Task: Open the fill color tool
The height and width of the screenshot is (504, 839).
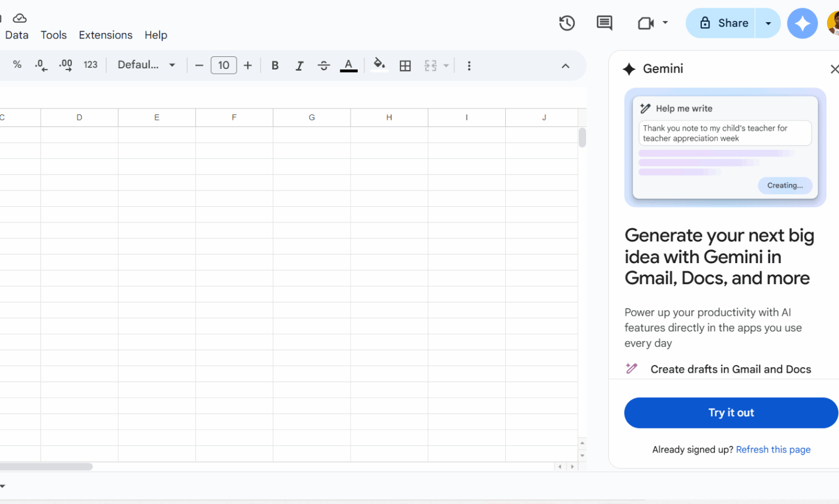Action: (x=379, y=65)
